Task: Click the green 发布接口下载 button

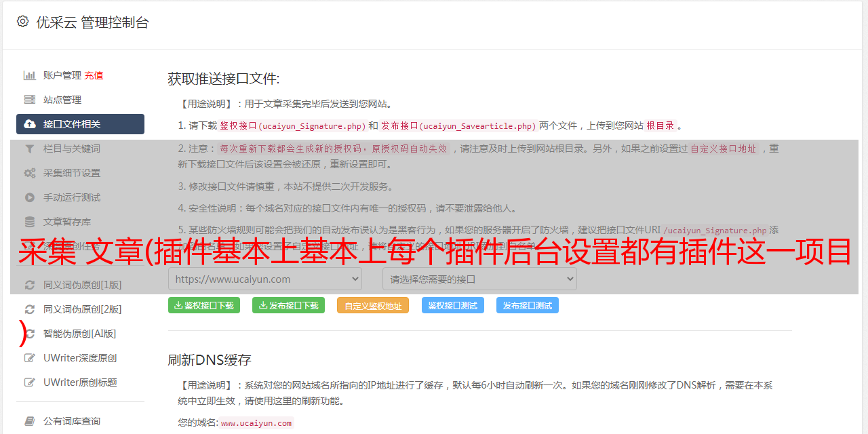Action: pos(288,305)
